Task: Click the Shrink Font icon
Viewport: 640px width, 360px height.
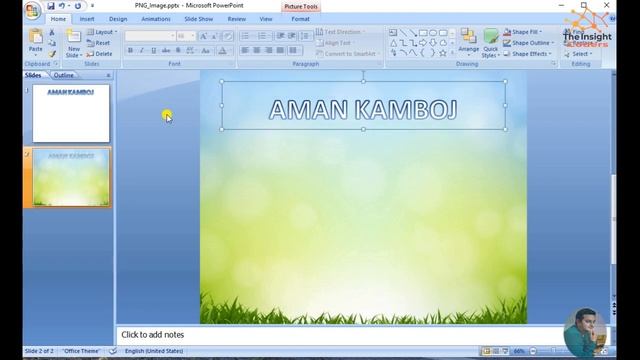Action: tap(214, 36)
